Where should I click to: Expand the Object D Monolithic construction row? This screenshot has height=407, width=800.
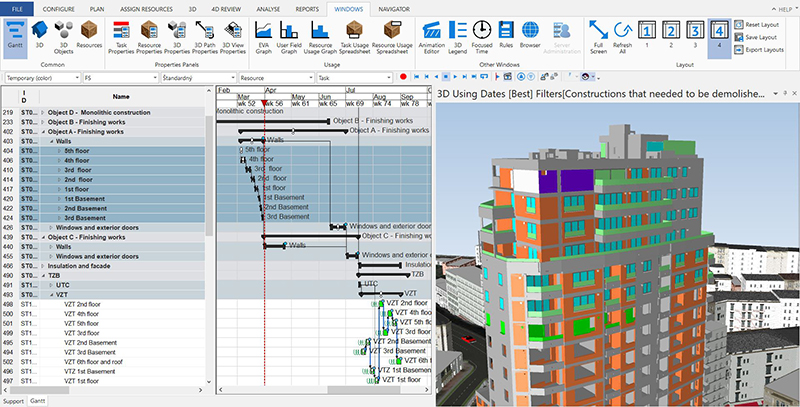pos(42,113)
